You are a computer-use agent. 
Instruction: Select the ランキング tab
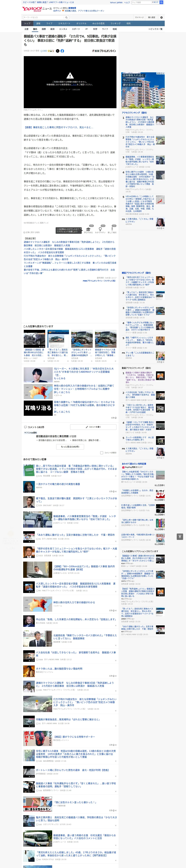click(115, 24)
